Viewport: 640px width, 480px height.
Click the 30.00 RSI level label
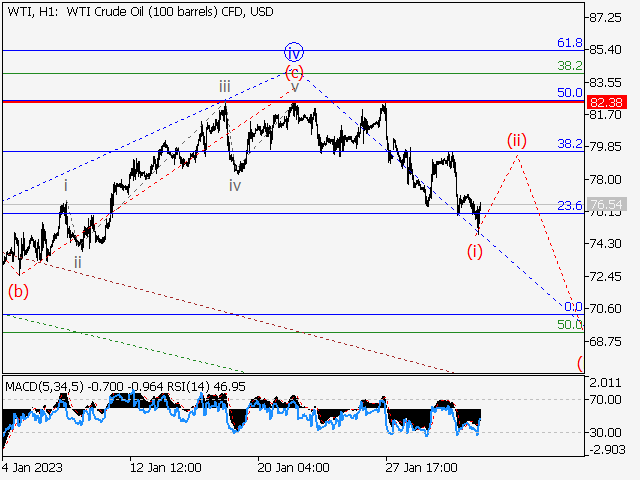tap(606, 432)
